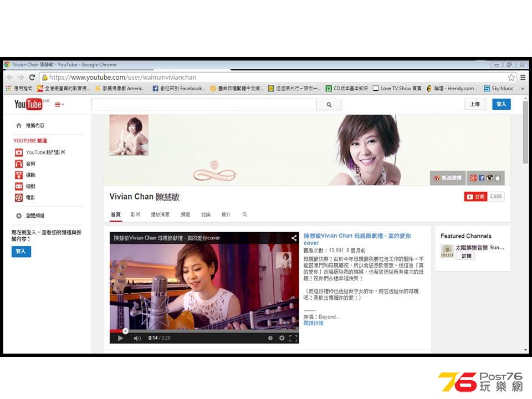
Task: Open the Facebook icon on banner
Action: click(482, 178)
